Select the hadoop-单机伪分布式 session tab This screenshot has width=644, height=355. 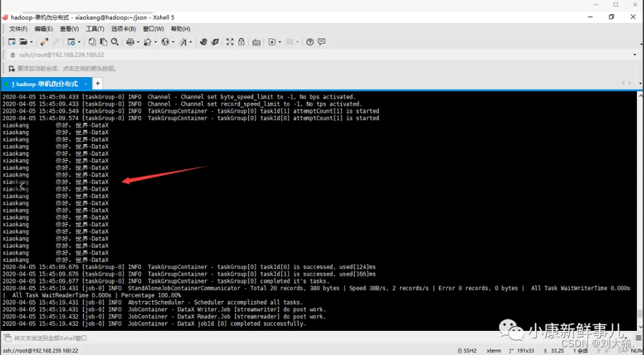pos(45,84)
